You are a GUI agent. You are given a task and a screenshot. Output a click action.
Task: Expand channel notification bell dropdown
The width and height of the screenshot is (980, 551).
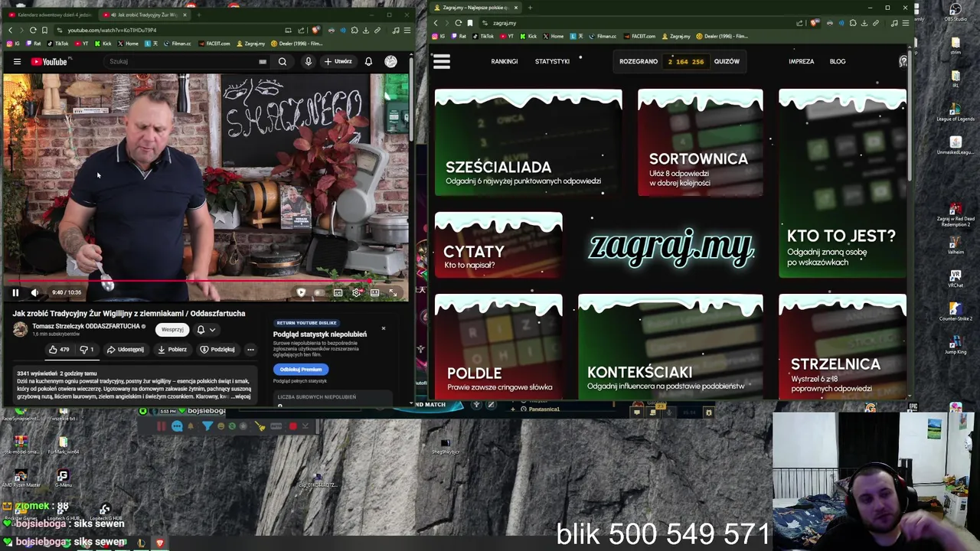206,330
